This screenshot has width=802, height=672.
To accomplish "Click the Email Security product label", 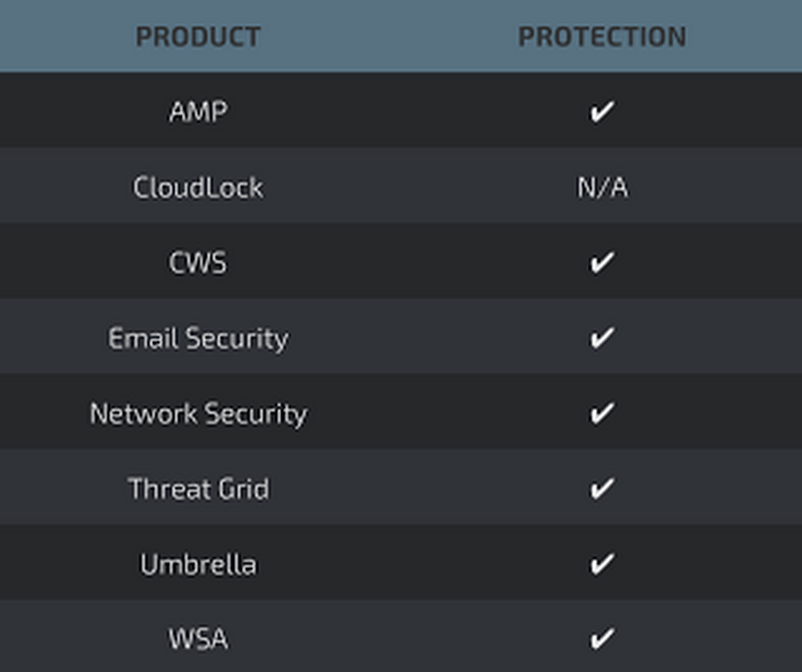I will [x=198, y=338].
